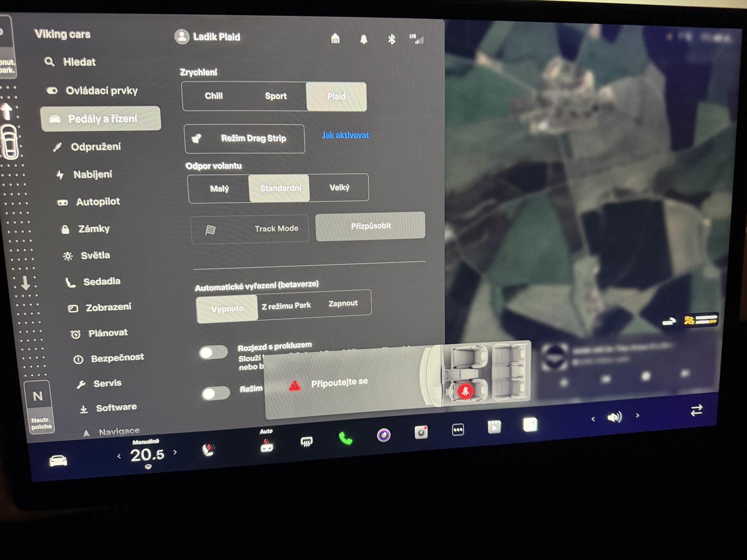Open the car controls icon in the bottom bar
Screen dimensions: 747x560
[58, 461]
